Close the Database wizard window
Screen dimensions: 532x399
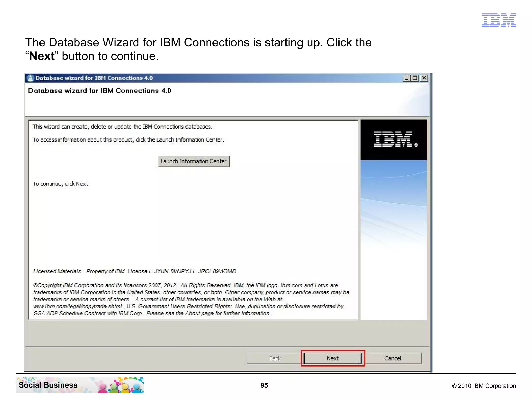pos(424,78)
